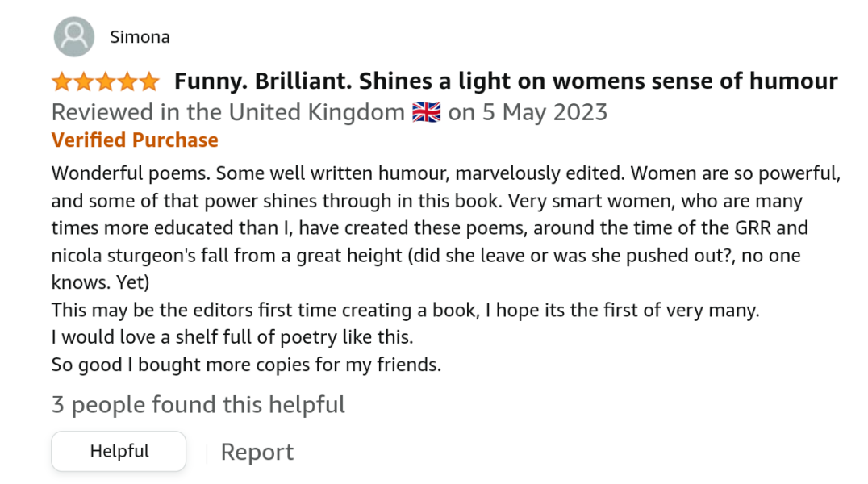
Task: Click the Verified Purchase badge
Action: coord(134,140)
